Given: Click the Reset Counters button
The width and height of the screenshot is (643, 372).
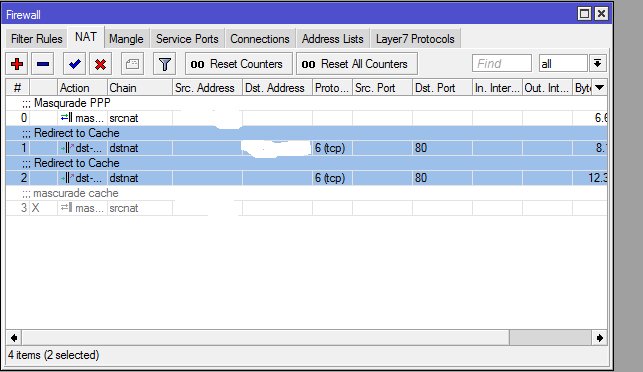Looking at the screenshot, I should [239, 64].
